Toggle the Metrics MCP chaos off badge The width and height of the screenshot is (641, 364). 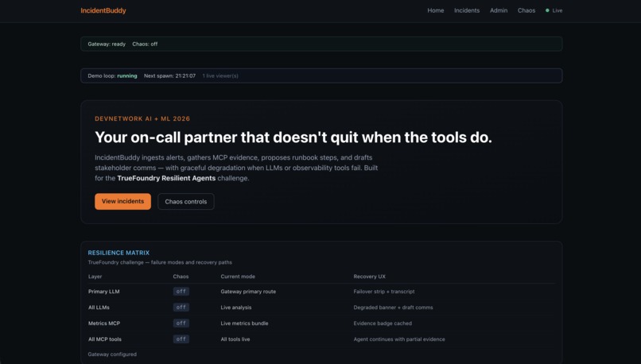181,323
